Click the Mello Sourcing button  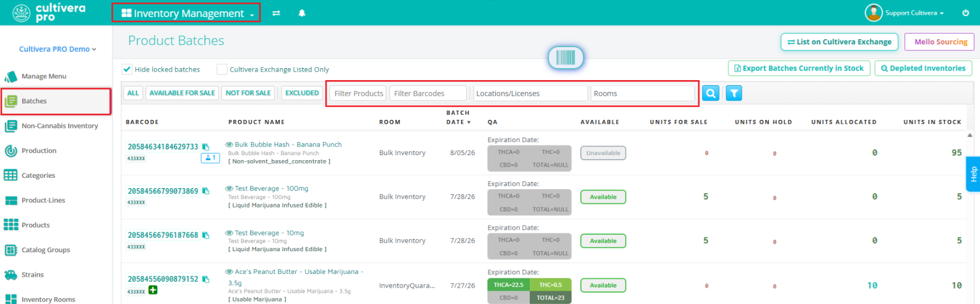coord(940,42)
